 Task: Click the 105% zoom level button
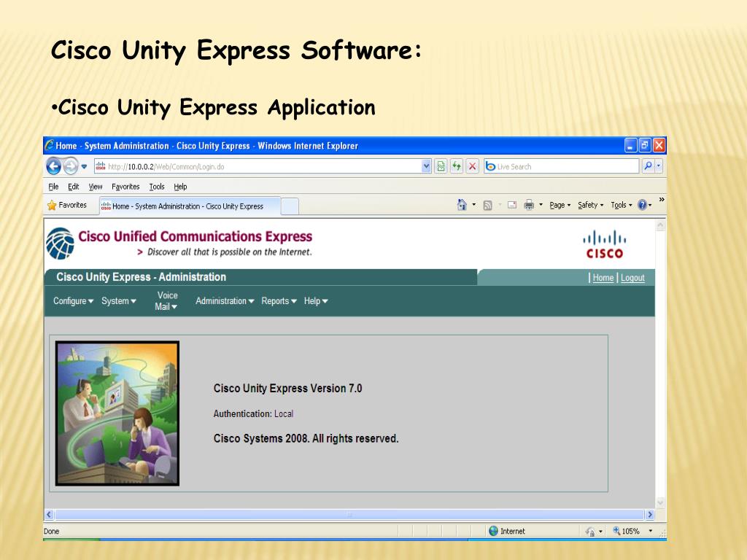click(x=626, y=531)
